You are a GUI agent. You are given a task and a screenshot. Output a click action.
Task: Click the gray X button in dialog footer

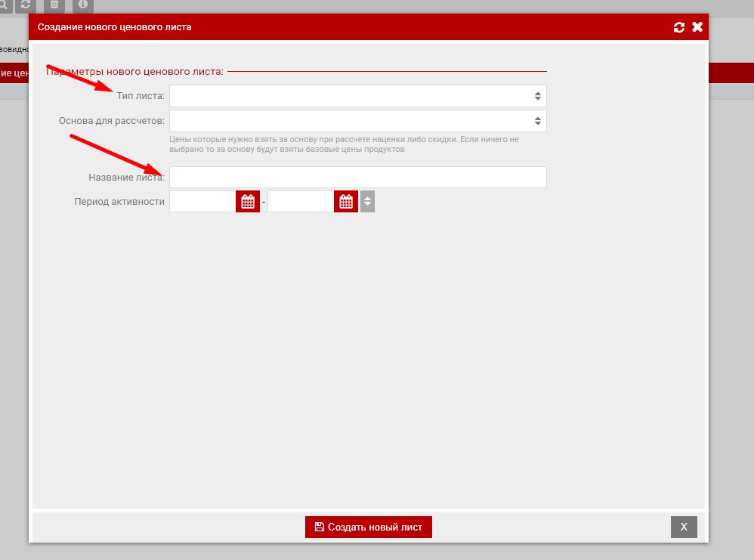click(684, 527)
